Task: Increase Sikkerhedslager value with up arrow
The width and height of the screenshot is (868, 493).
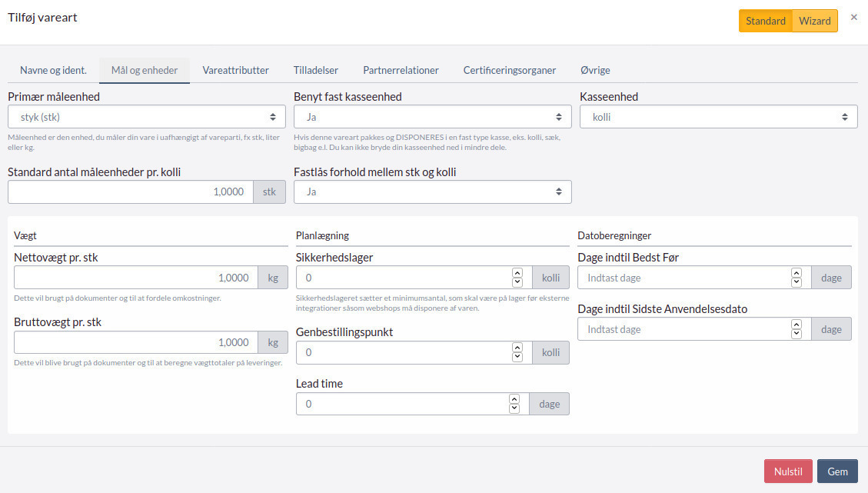Action: coord(517,273)
